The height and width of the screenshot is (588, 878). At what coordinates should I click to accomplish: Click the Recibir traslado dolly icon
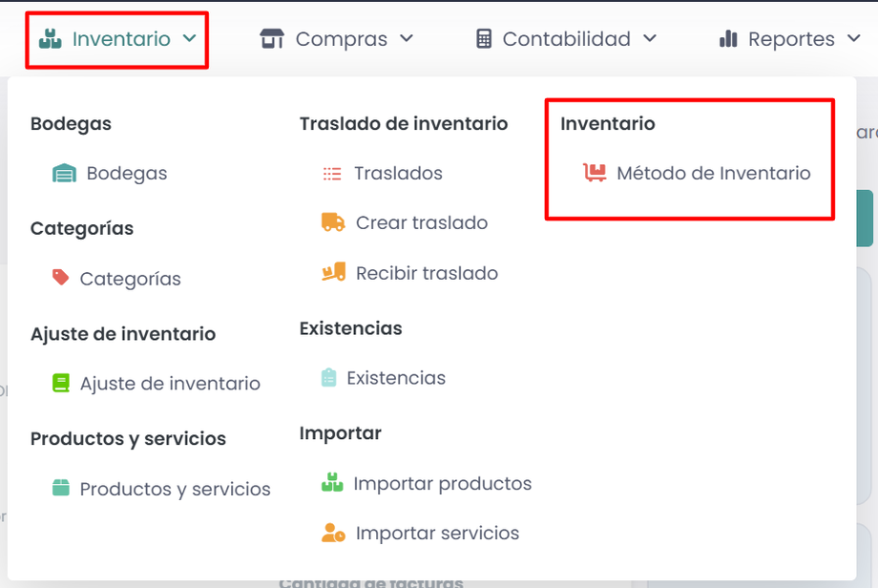point(333,273)
